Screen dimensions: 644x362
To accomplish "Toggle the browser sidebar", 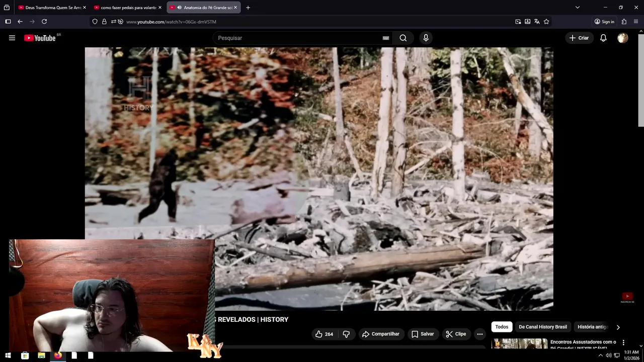I will (8, 22).
